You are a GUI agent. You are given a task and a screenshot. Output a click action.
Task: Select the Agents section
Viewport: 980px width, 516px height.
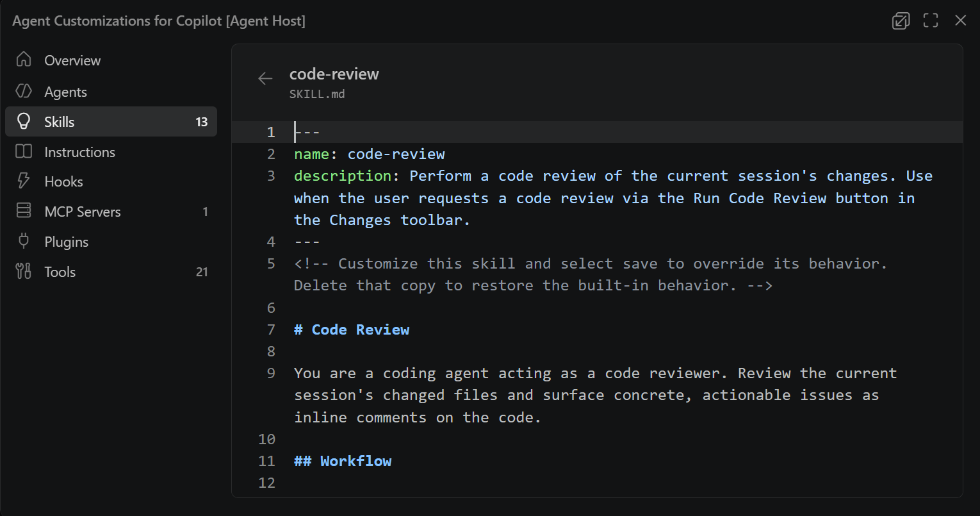pos(111,92)
